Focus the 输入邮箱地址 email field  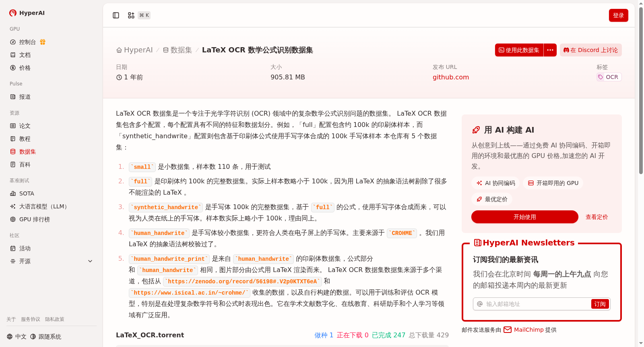pyautogui.click(x=537, y=304)
